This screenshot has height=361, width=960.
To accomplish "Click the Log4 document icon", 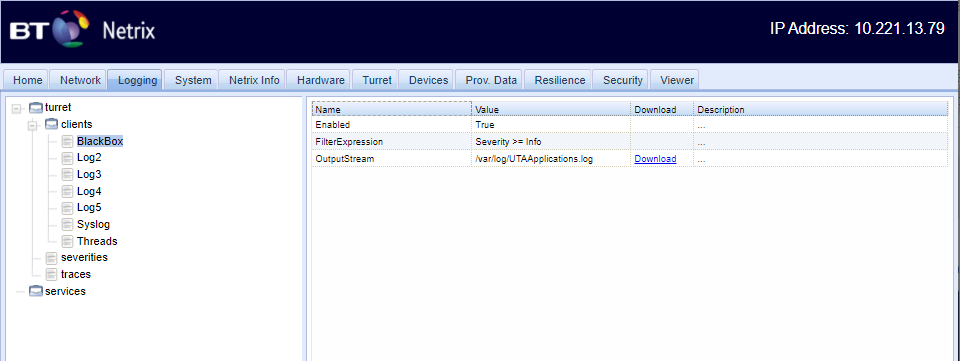I will pyautogui.click(x=68, y=192).
